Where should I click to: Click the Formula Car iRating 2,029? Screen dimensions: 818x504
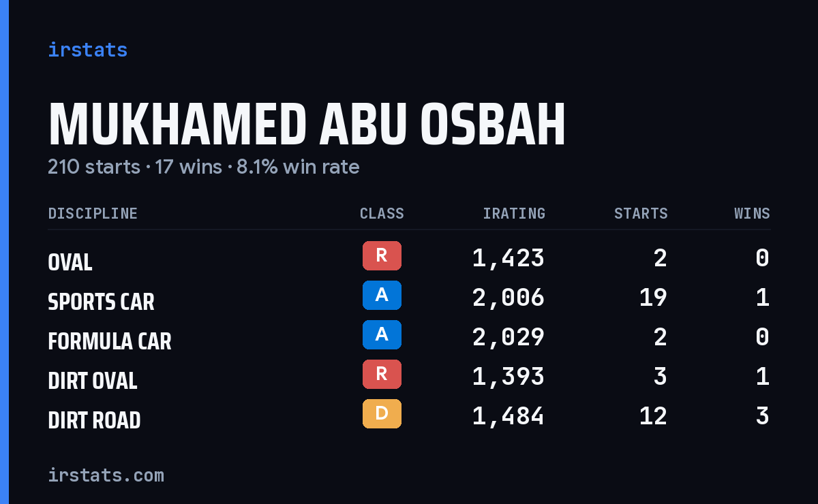[509, 336]
